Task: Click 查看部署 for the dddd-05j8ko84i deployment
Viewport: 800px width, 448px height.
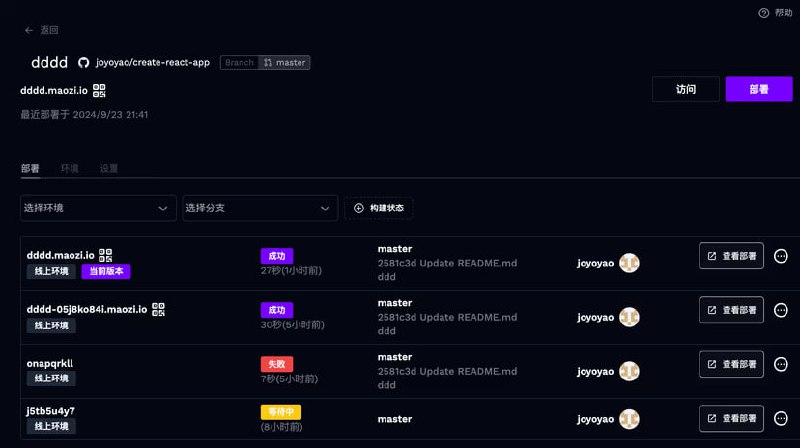Action: tap(731, 310)
